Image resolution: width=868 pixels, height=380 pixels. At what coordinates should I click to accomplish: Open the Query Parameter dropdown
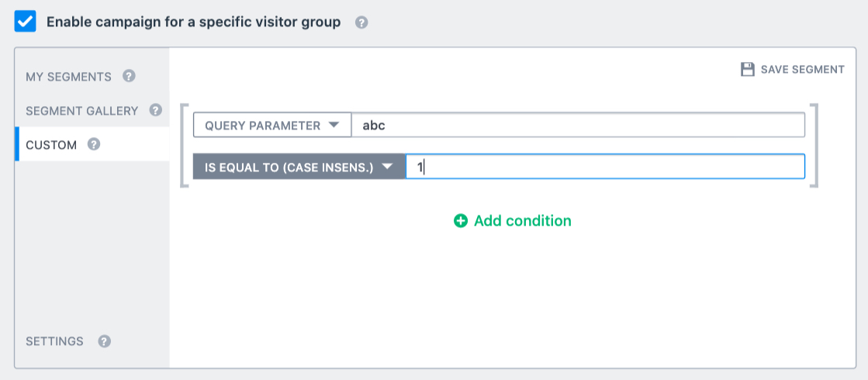[271, 125]
